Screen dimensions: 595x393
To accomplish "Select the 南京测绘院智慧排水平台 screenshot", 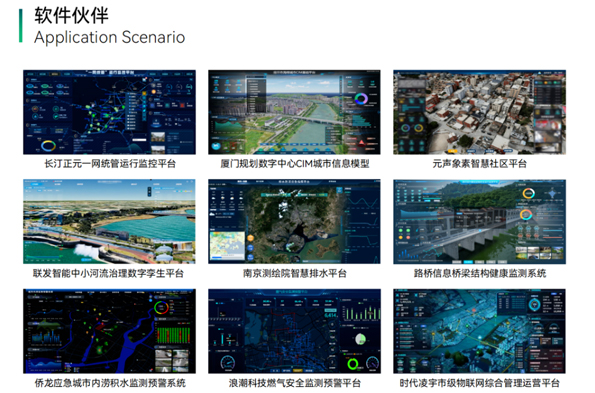I will 294,222.
